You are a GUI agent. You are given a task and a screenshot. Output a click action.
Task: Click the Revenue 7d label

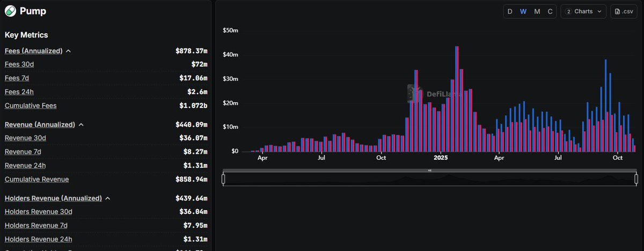click(x=23, y=152)
